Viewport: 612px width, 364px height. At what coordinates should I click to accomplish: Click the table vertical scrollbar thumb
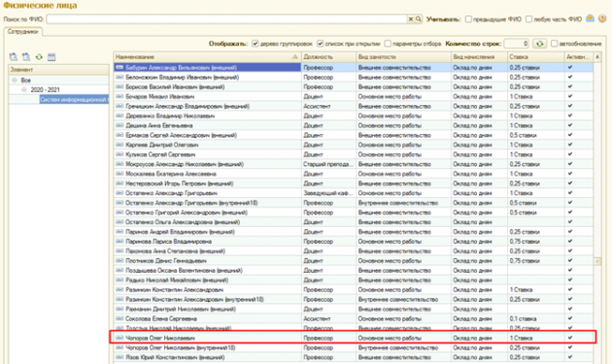[597, 261]
